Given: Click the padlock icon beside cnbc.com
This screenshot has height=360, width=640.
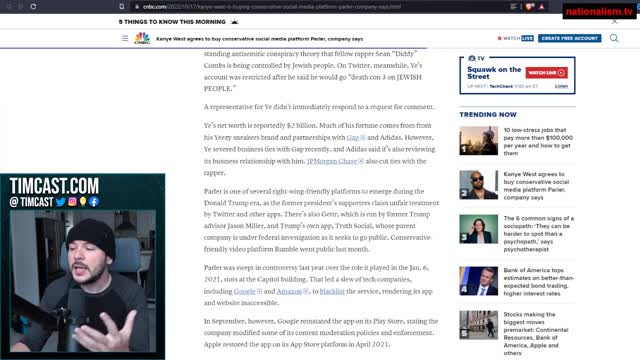Looking at the screenshot, I should (137, 7).
